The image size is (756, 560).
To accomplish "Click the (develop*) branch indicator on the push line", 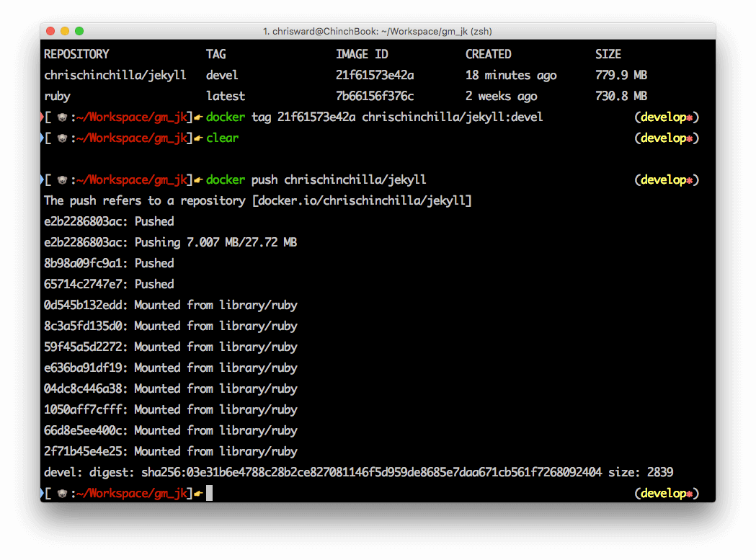I will pyautogui.click(x=667, y=180).
